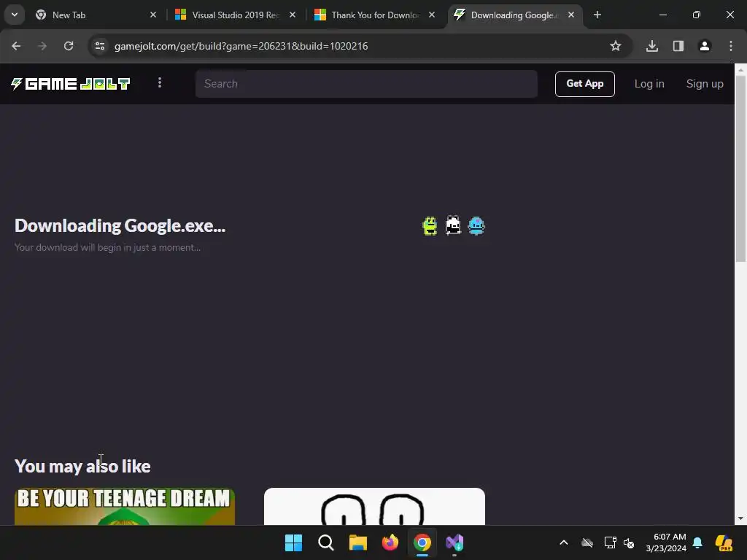747x560 pixels.
Task: Open the white cartoon game thumbnail
Action: coord(374,507)
